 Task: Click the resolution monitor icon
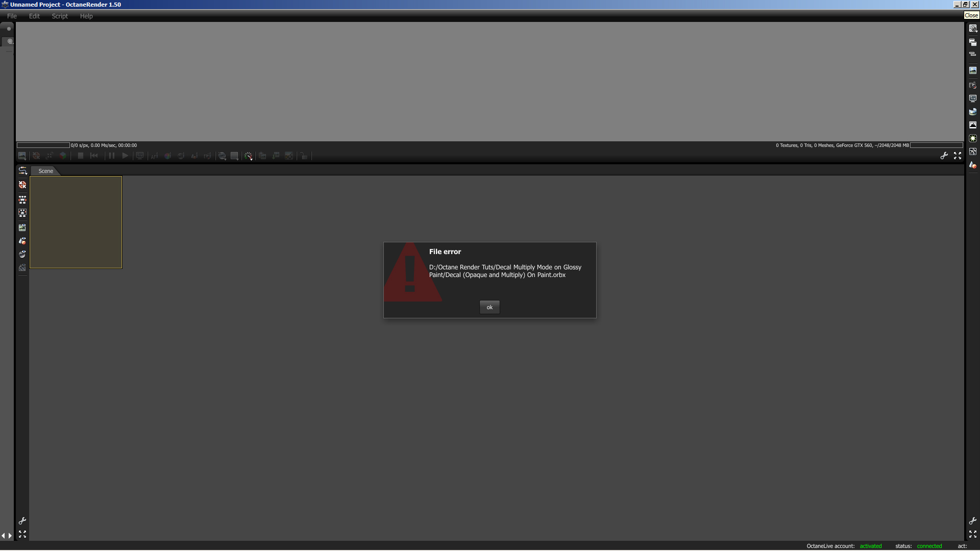click(973, 98)
